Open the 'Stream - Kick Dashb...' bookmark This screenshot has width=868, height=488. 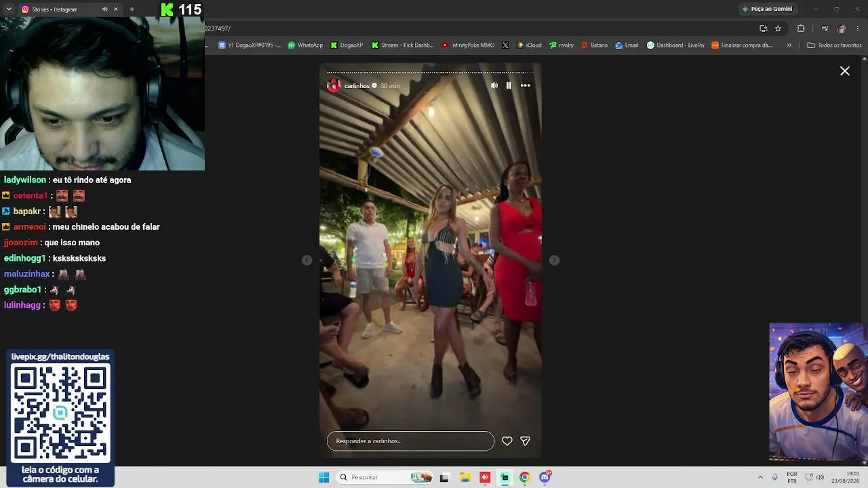pos(403,45)
